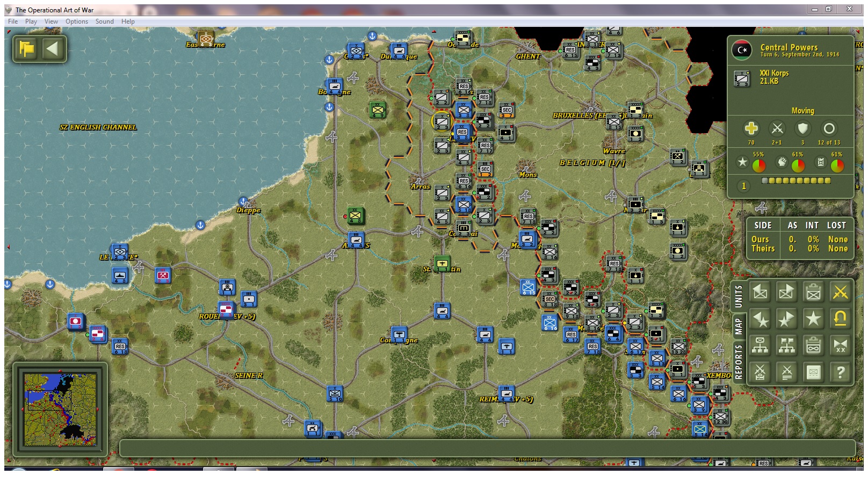Click the 'SEINE R' river label

click(249, 376)
